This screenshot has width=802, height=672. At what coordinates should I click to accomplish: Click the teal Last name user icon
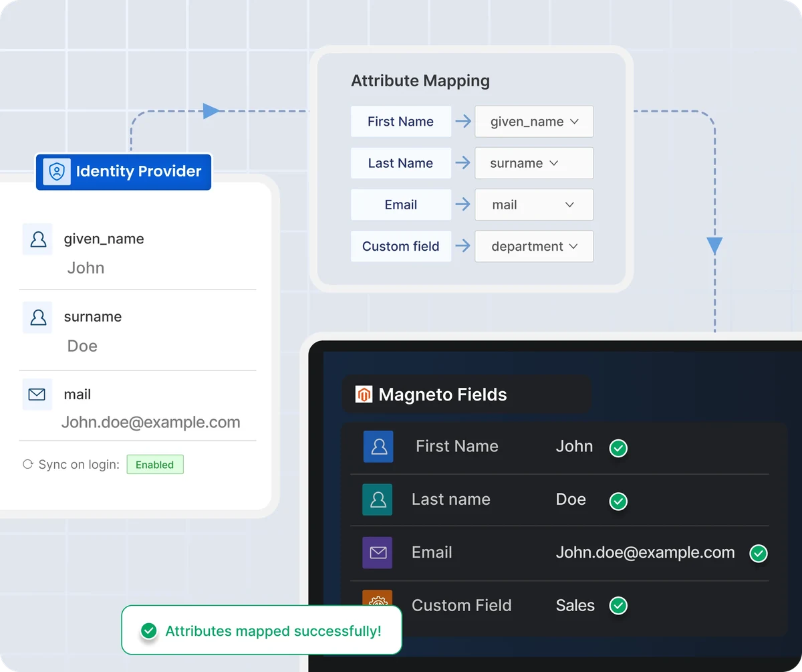[x=378, y=499]
